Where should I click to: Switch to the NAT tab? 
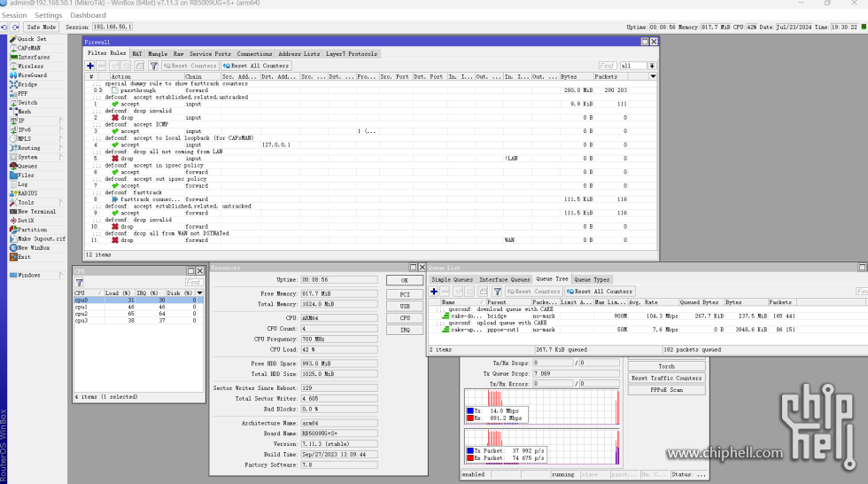coord(136,54)
